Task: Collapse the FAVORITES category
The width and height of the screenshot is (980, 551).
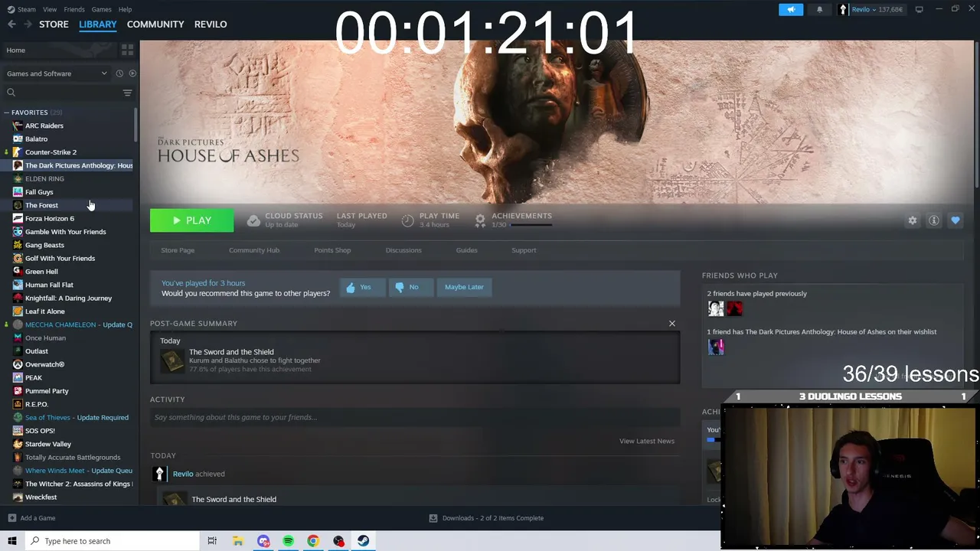Action: click(7, 112)
